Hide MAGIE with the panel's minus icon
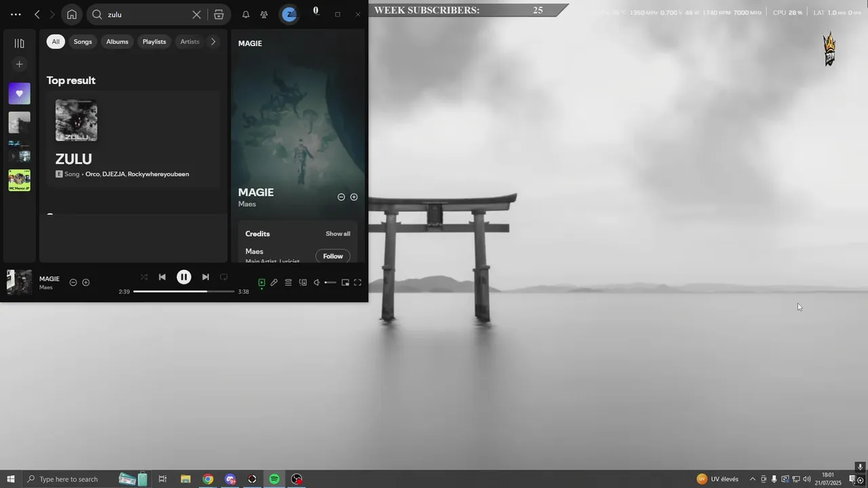The image size is (868, 488). click(341, 197)
